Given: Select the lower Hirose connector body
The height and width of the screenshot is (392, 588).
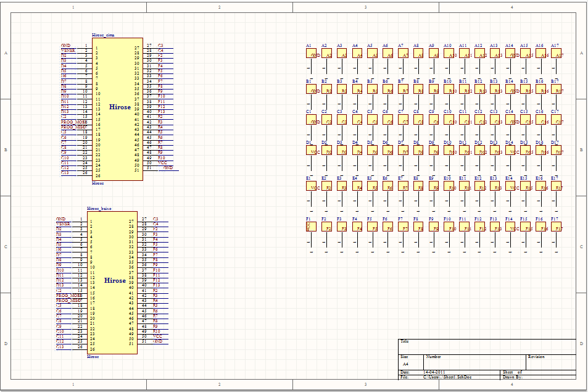Looking at the screenshot, I should 112,283.
